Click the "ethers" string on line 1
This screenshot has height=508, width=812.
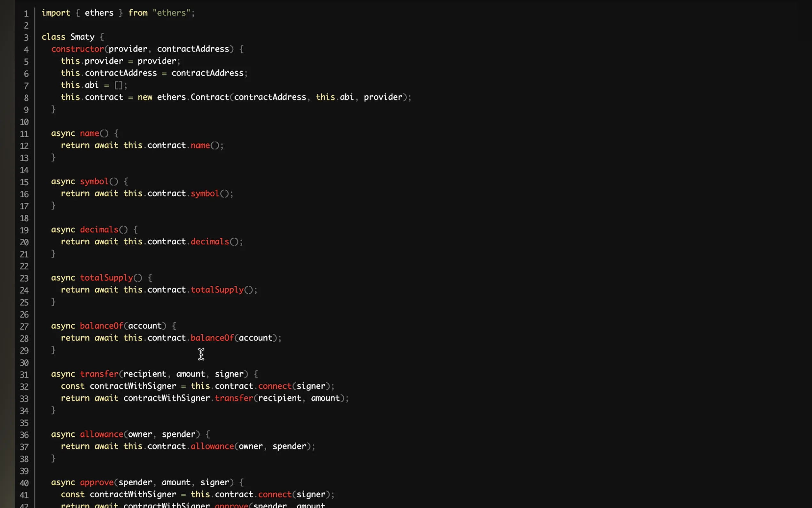(x=172, y=13)
